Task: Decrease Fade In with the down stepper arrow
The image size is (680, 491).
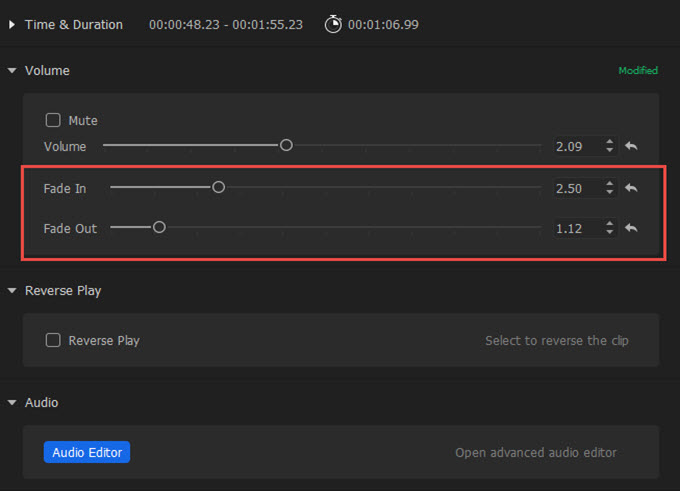Action: (x=610, y=192)
